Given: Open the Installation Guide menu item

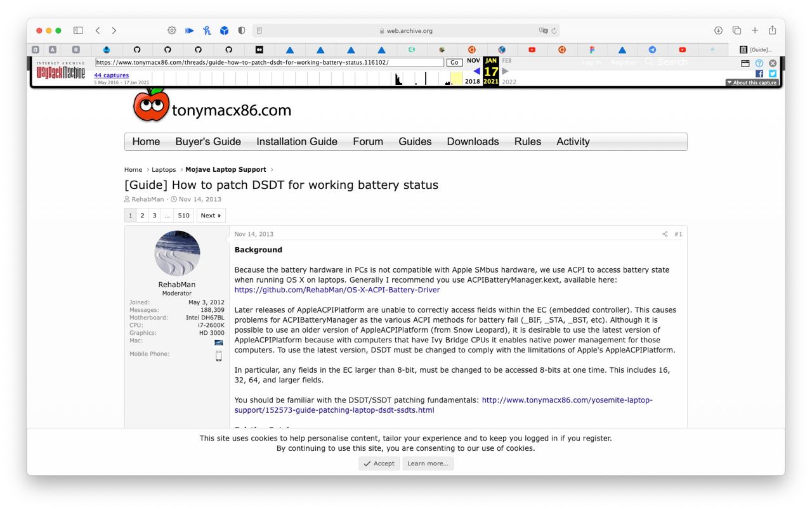Looking at the screenshot, I should click(x=297, y=141).
